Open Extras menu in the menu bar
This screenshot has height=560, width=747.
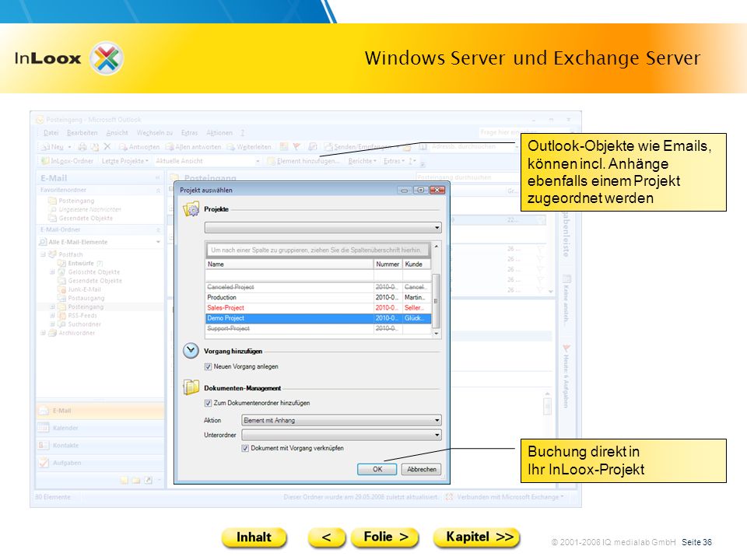click(x=189, y=133)
